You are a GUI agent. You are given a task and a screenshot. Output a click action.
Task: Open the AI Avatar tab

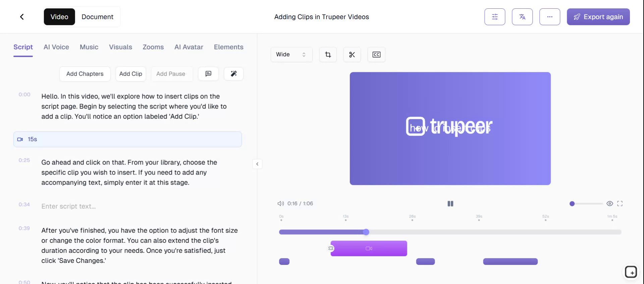tap(189, 47)
